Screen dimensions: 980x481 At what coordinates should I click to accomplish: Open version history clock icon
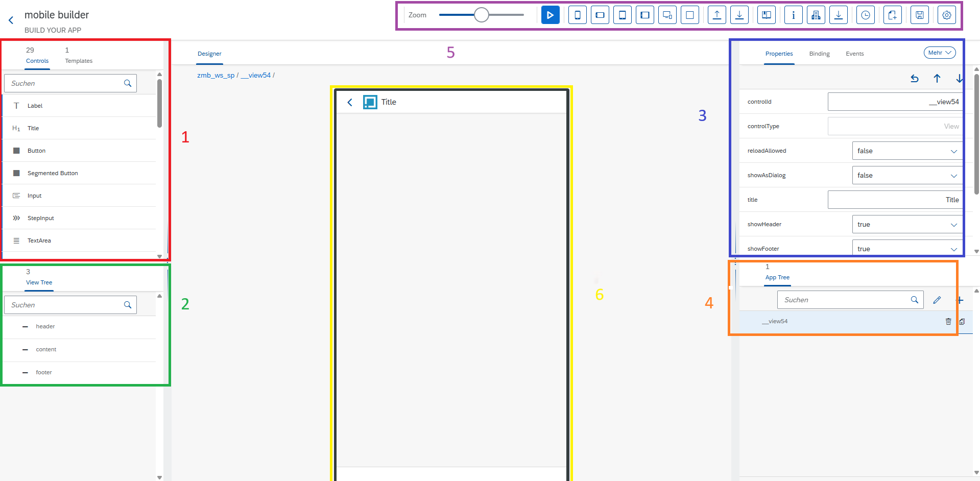tap(866, 15)
